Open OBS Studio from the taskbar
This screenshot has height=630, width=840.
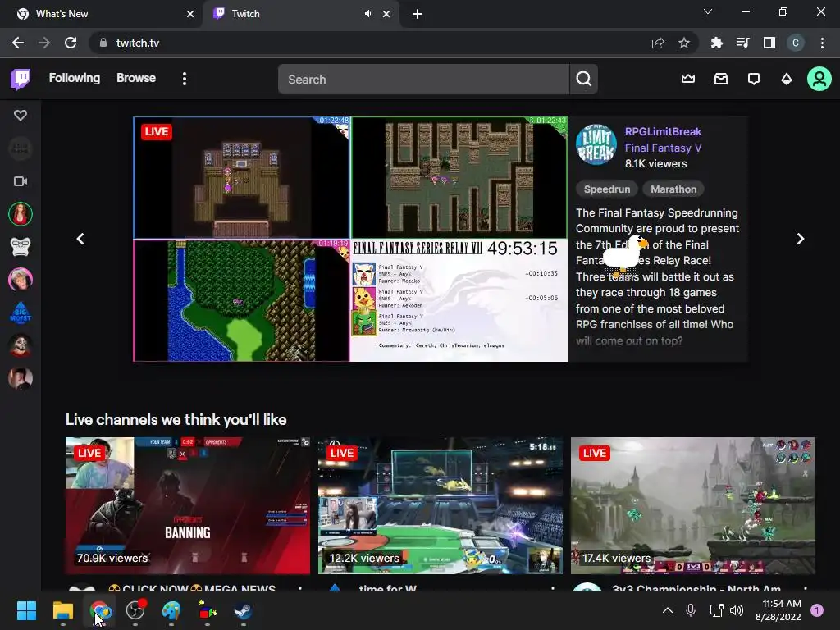135,610
